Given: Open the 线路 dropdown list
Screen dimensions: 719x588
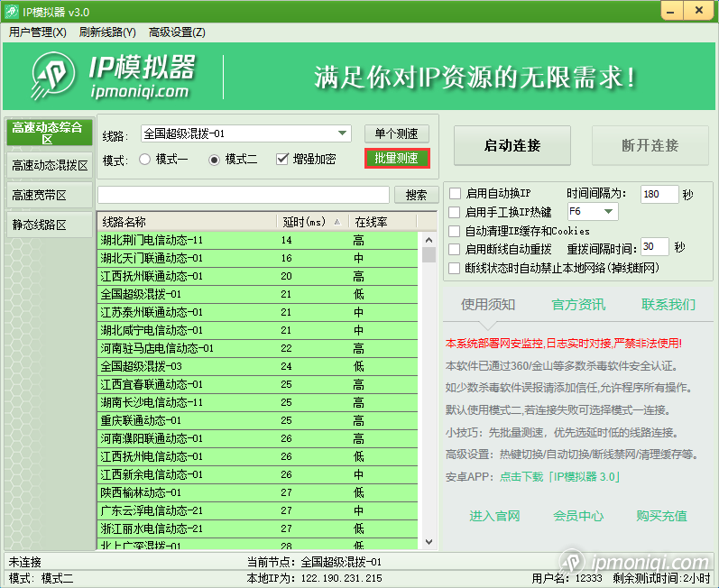Looking at the screenshot, I should (343, 133).
